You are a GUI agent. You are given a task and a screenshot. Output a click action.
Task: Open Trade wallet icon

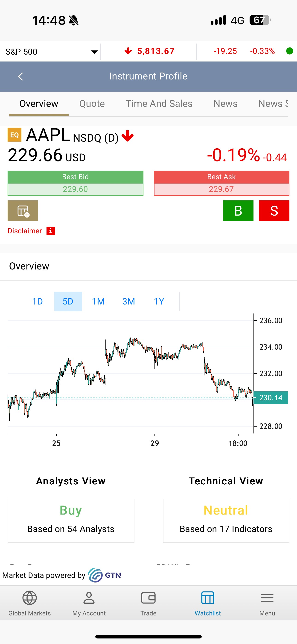[148, 598]
